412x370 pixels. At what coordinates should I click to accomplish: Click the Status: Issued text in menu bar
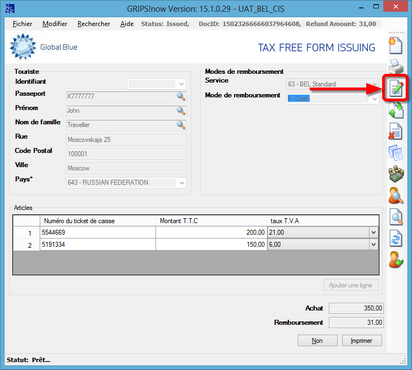pyautogui.click(x=165, y=24)
